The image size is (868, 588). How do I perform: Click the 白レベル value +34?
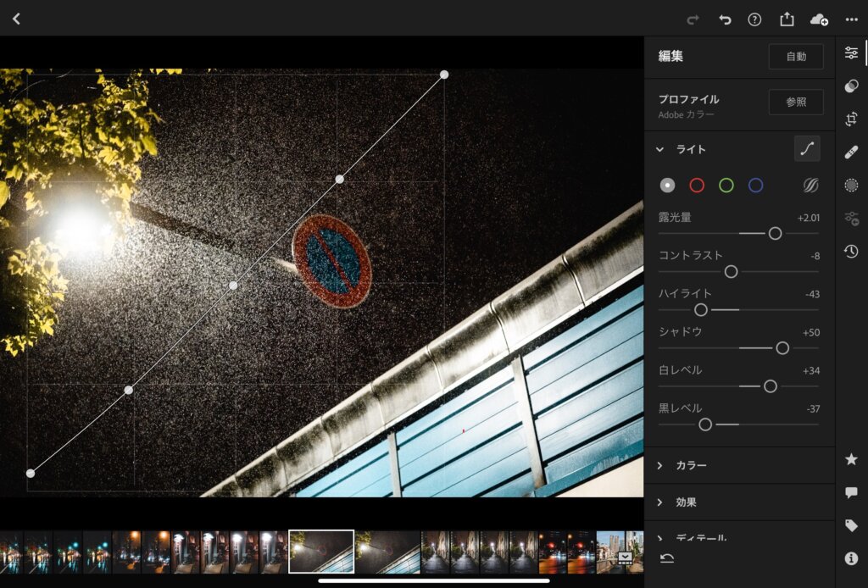tap(811, 370)
